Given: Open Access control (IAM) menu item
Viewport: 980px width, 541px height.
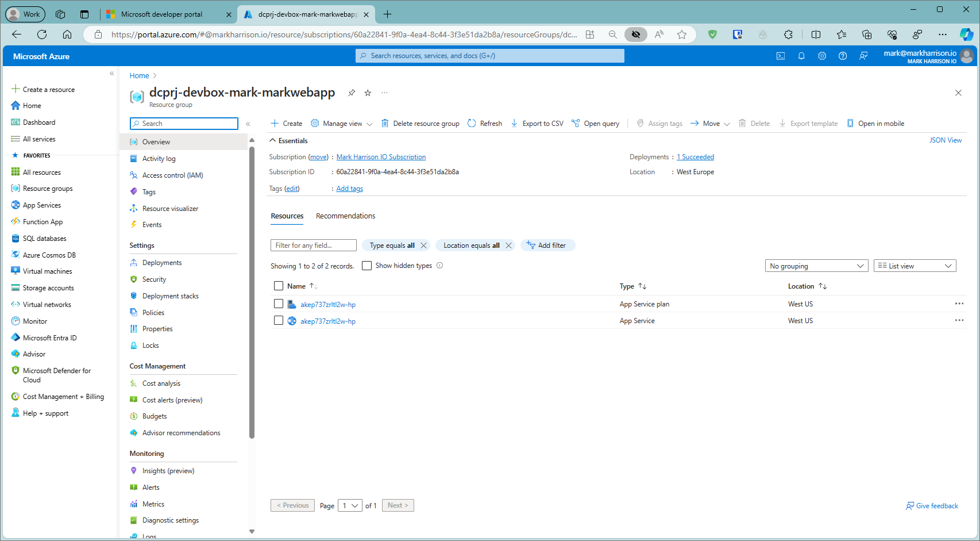Looking at the screenshot, I should click(x=172, y=175).
